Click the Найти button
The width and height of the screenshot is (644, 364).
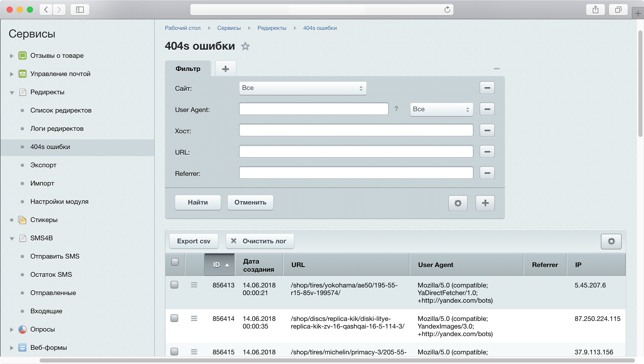(x=198, y=202)
